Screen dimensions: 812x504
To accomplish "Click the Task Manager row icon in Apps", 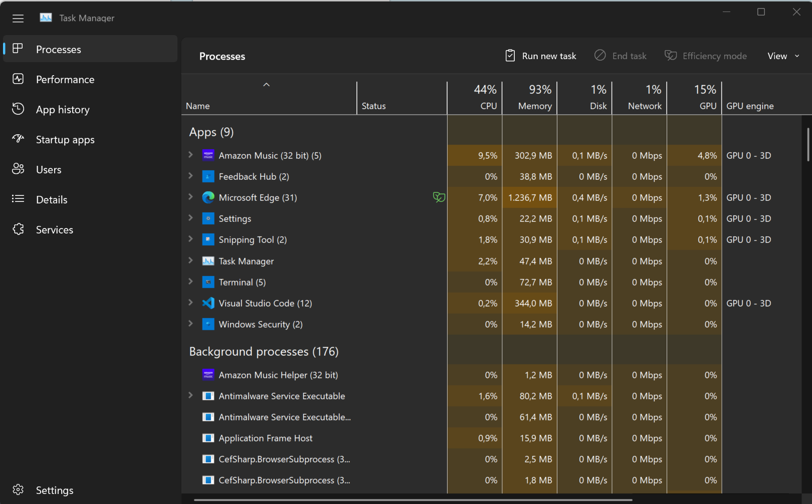I will tap(208, 261).
